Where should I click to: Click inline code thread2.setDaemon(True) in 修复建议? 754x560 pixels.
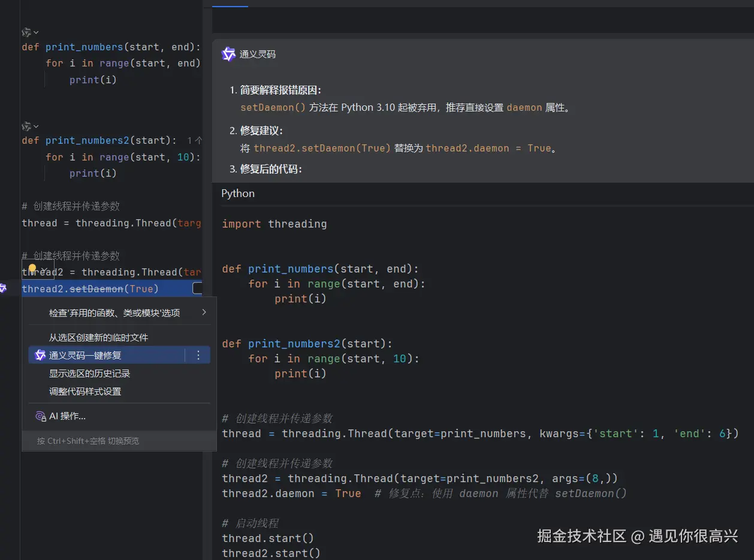point(322,148)
